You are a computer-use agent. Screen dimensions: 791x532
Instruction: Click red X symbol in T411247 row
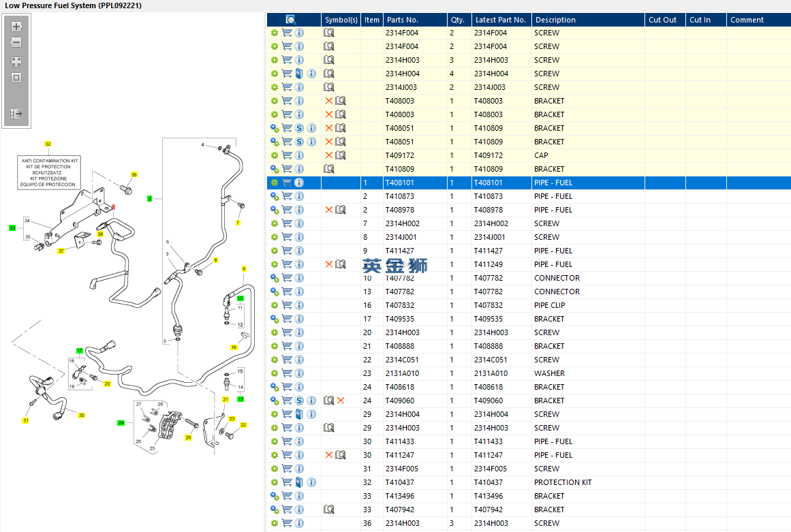[x=329, y=455]
